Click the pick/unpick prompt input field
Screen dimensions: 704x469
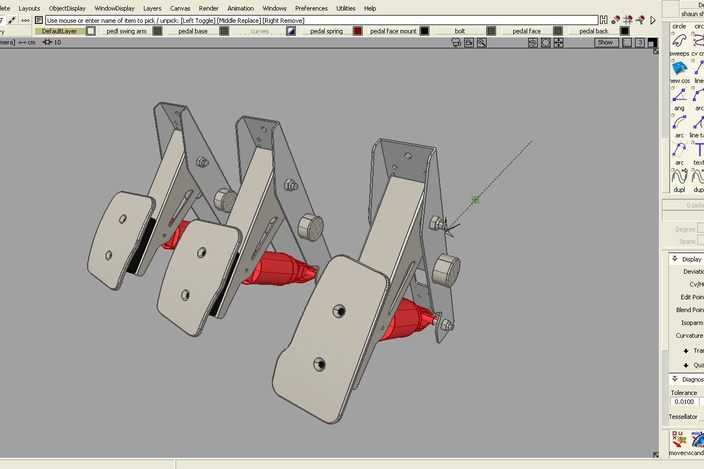click(x=321, y=20)
